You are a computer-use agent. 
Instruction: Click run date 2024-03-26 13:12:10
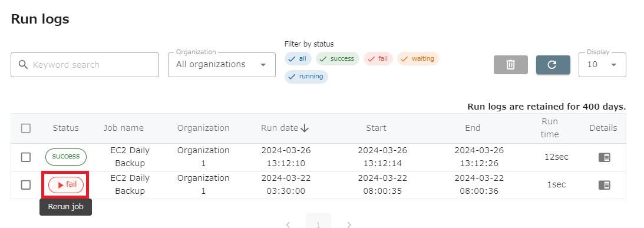point(286,157)
